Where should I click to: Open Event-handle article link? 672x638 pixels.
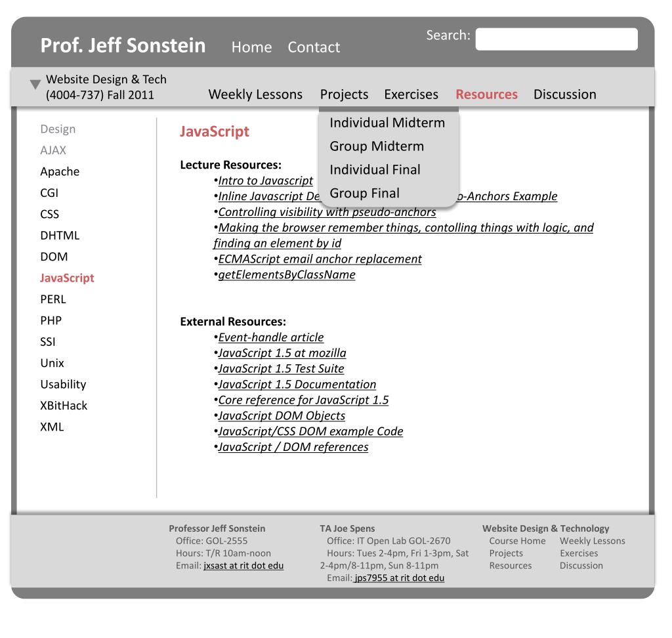click(271, 337)
